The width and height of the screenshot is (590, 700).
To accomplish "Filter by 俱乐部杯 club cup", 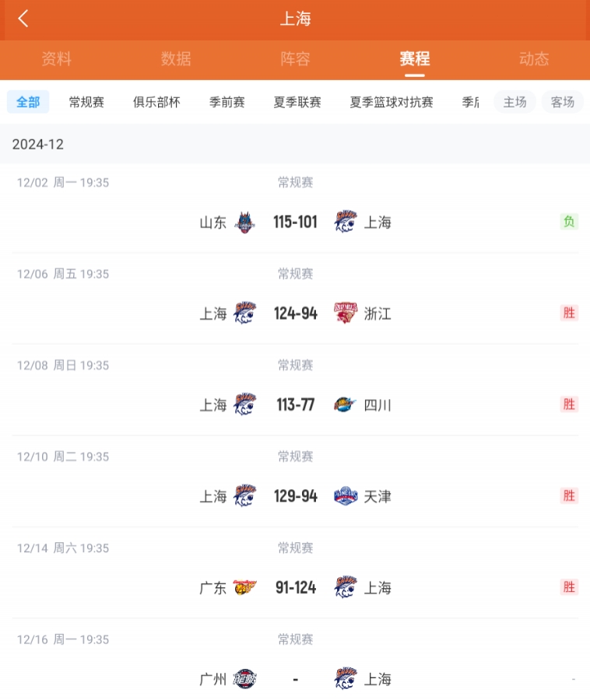I will [156, 102].
